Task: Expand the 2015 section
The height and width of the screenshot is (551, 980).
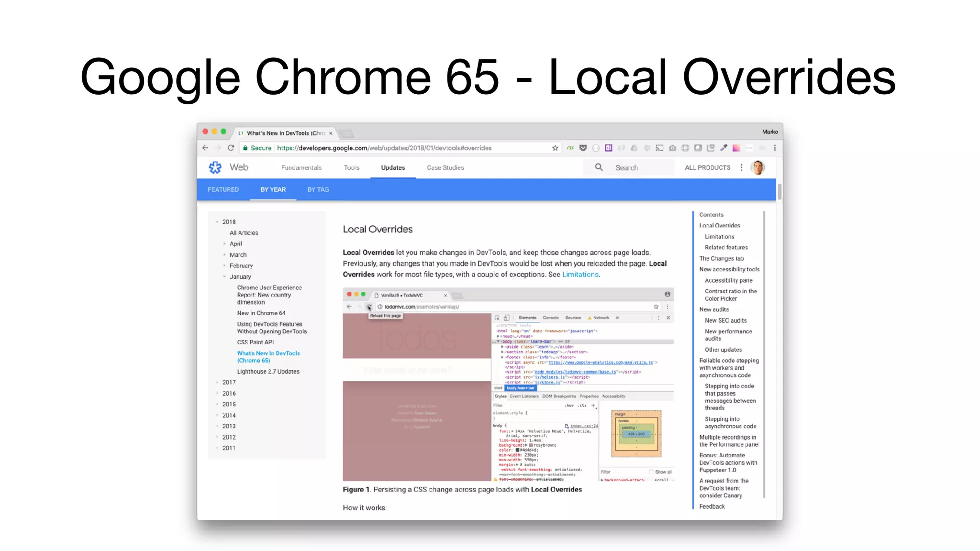Action: (x=217, y=404)
